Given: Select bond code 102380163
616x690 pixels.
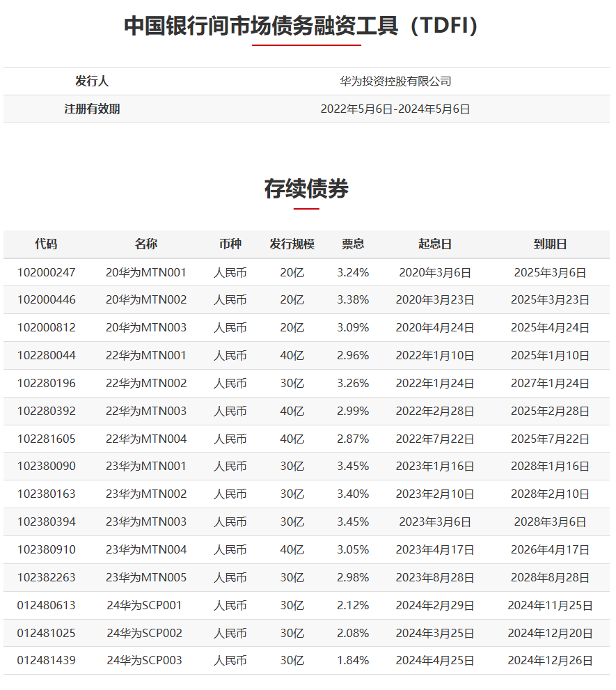Looking at the screenshot, I should 46,494.
